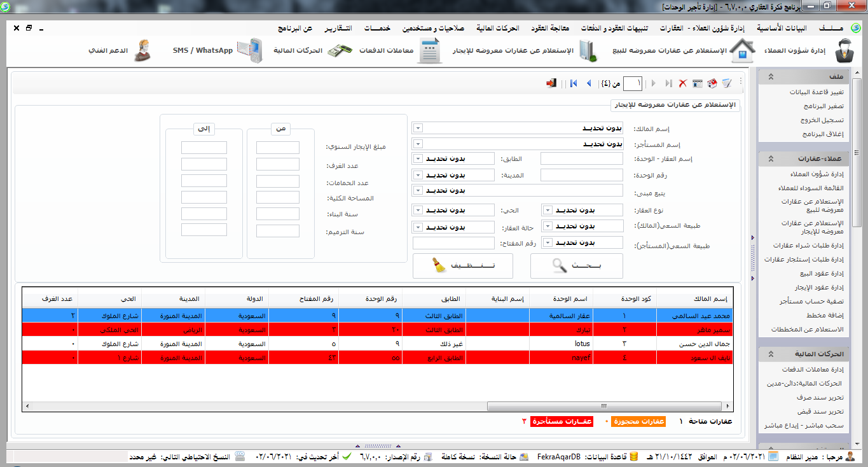
Task: Open the SMS / WhatsApp phone icon
Action: (250, 51)
